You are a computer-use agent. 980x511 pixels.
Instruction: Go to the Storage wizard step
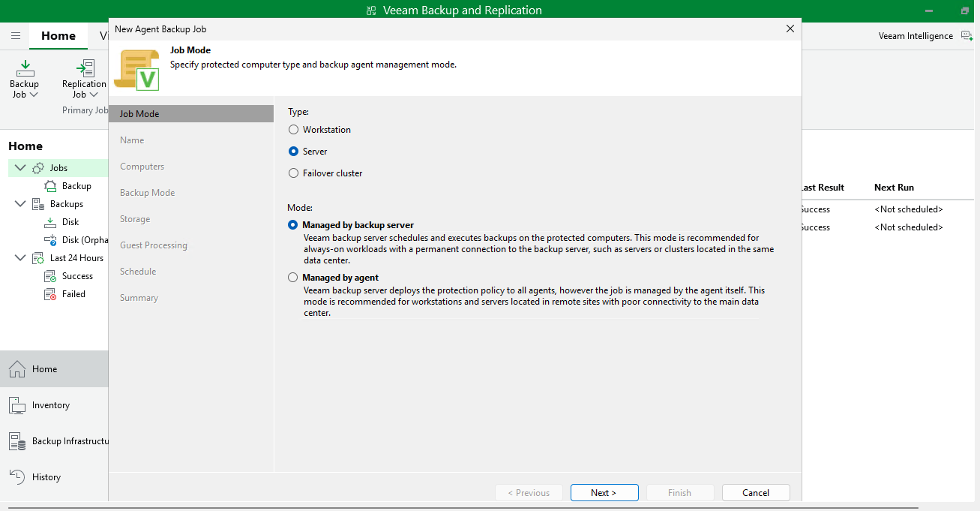pos(135,219)
